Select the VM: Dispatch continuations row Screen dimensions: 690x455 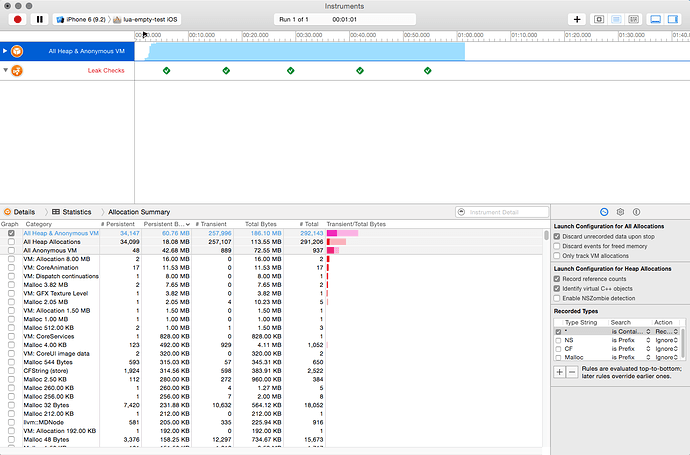coord(271,276)
